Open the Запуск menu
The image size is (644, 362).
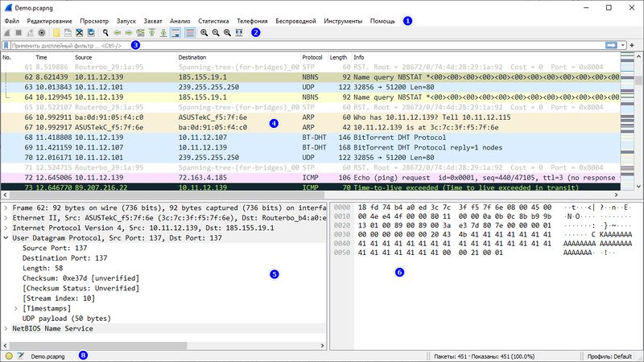point(126,21)
